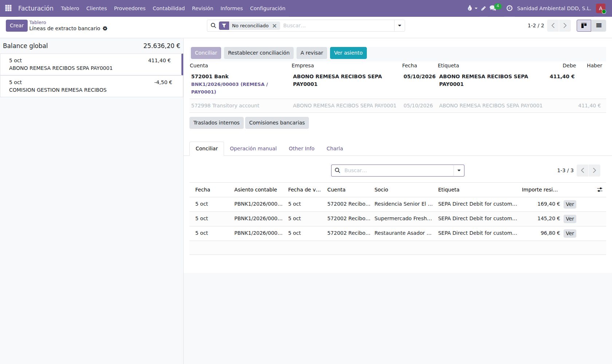Switch to the Operación manual tab
This screenshot has height=364, width=612.
pyautogui.click(x=253, y=149)
